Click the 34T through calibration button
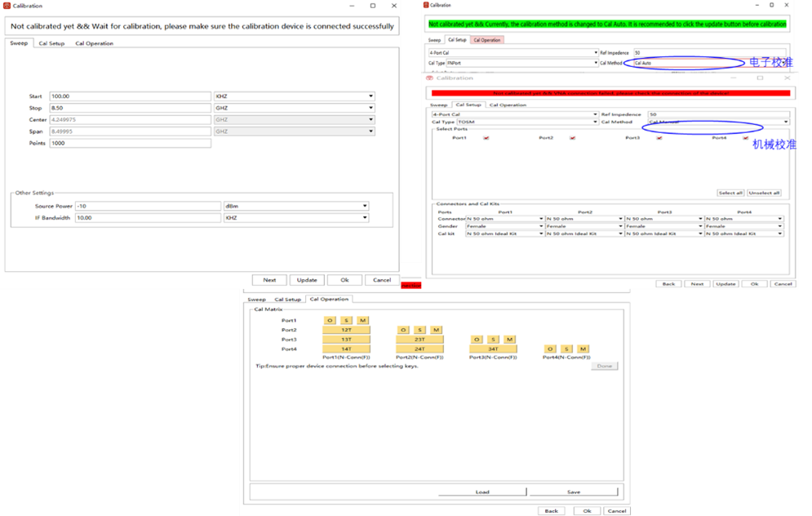The width and height of the screenshot is (812, 516). pyautogui.click(x=495, y=349)
